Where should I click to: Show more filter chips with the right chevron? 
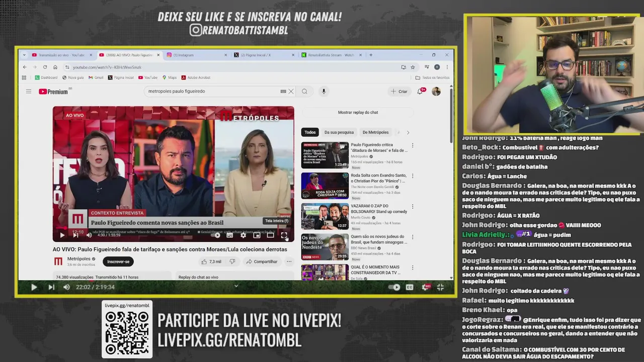pyautogui.click(x=408, y=132)
